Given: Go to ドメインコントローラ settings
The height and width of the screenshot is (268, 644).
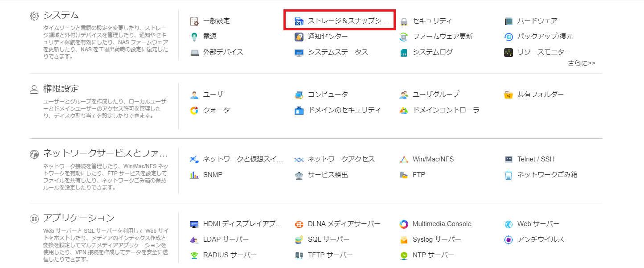Looking at the screenshot, I should (x=446, y=110).
